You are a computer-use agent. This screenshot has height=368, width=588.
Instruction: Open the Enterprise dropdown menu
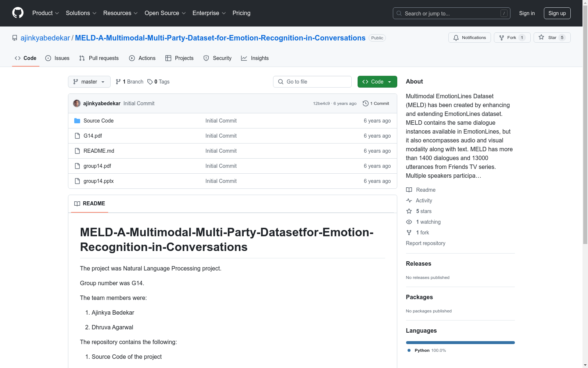(209, 13)
